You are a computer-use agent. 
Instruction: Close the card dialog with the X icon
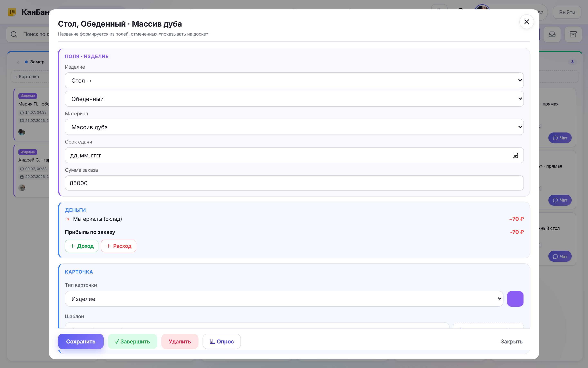[x=527, y=22]
